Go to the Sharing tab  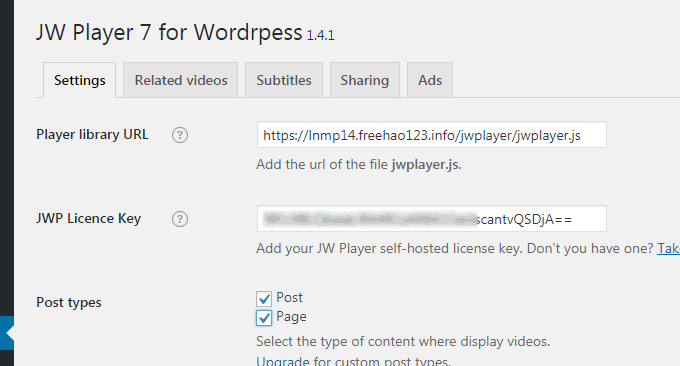(365, 80)
